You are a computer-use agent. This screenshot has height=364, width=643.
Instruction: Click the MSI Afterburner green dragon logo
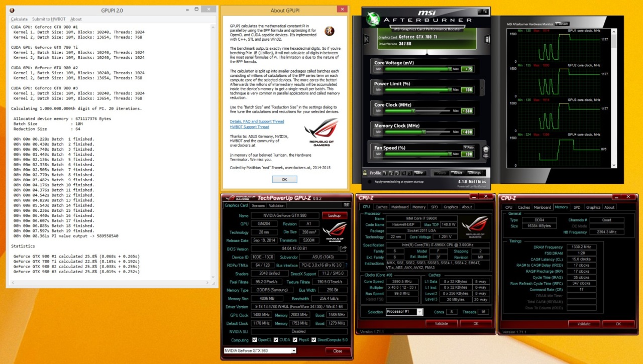click(x=373, y=19)
